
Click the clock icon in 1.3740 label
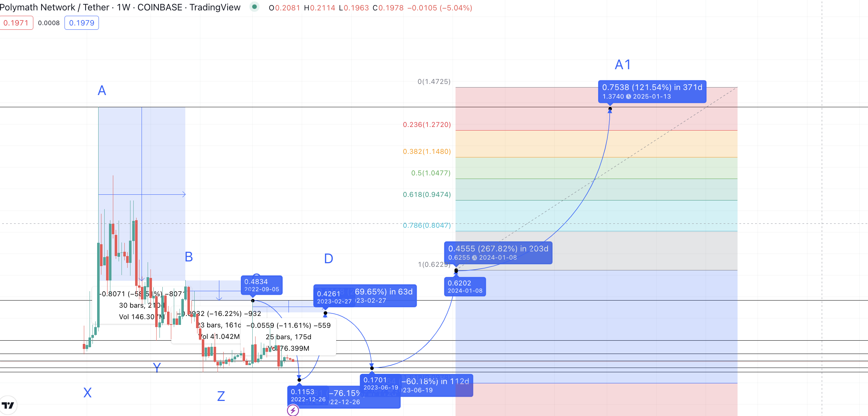click(x=628, y=96)
